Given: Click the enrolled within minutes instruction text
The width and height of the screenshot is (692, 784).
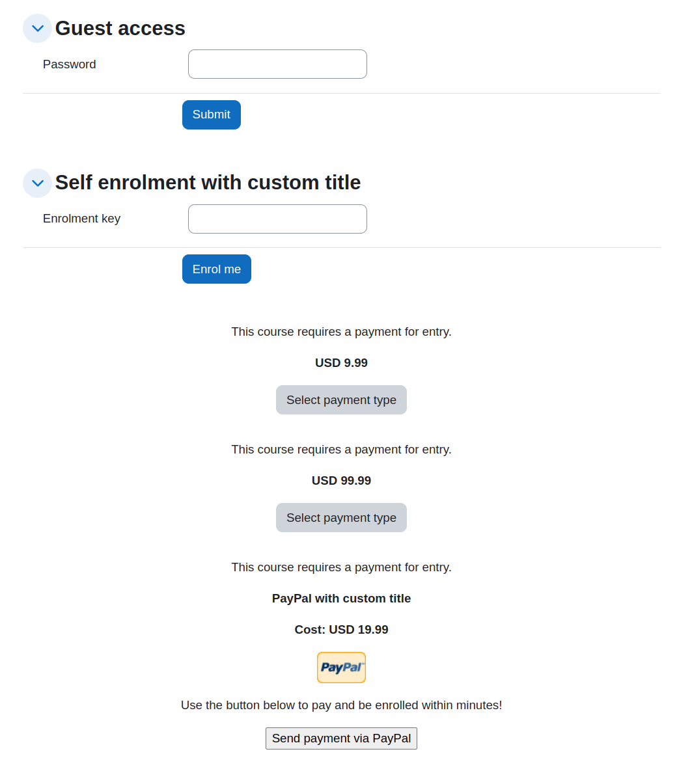Looking at the screenshot, I should click(341, 705).
